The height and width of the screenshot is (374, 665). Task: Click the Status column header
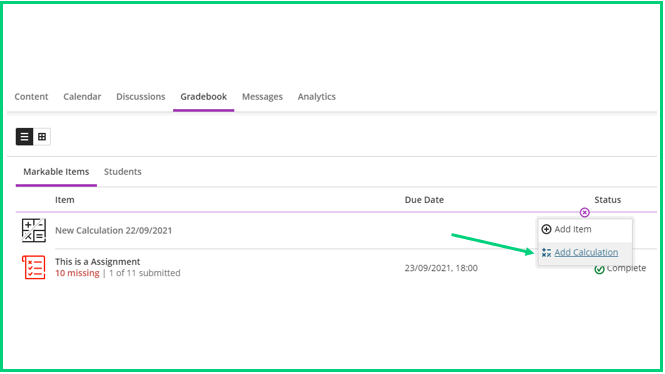click(607, 200)
